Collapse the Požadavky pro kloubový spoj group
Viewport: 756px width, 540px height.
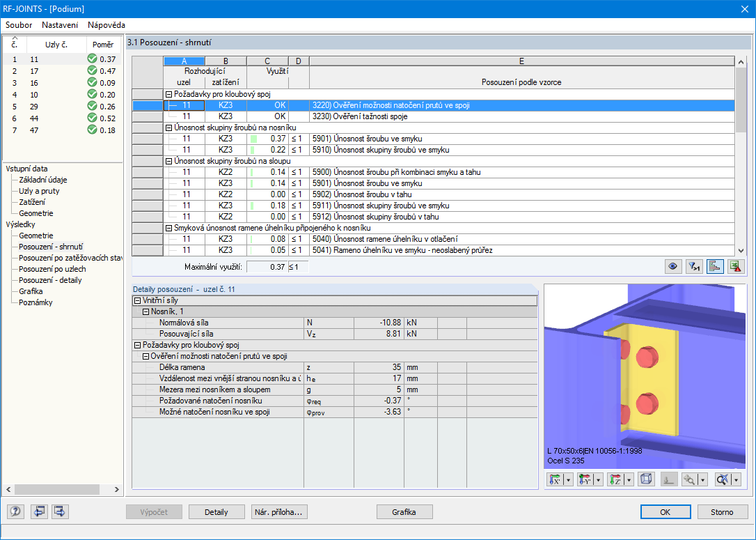point(168,95)
